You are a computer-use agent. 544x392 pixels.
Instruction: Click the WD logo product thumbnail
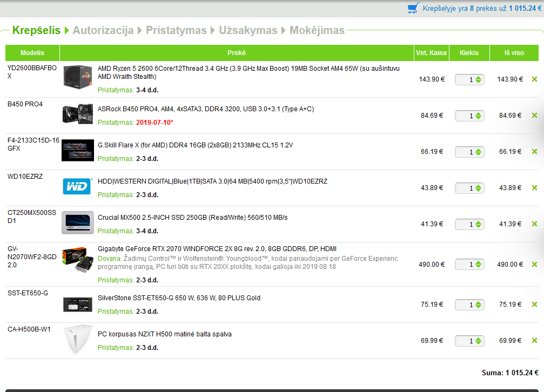78,187
